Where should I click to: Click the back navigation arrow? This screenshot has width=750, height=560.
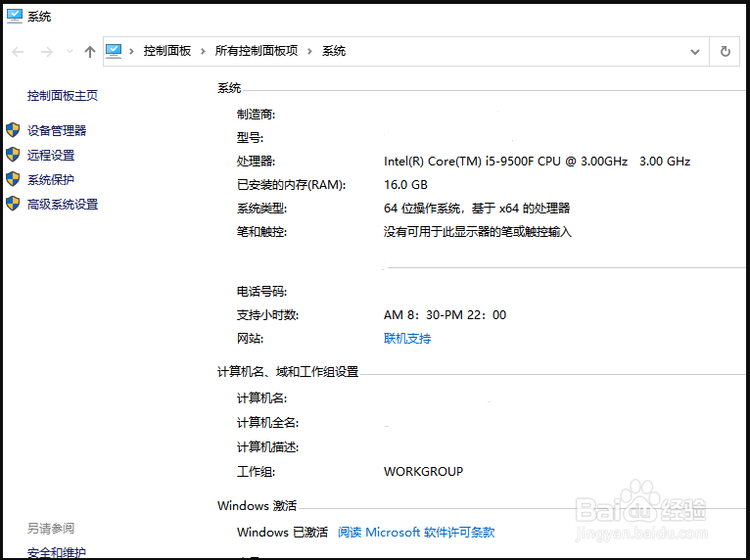(x=18, y=52)
